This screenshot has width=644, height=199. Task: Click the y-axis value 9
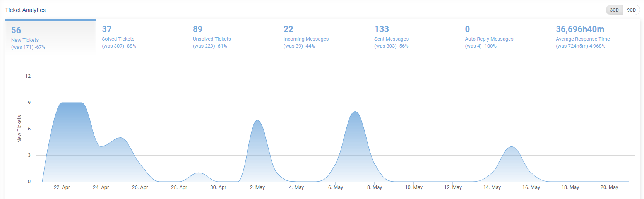[29, 103]
